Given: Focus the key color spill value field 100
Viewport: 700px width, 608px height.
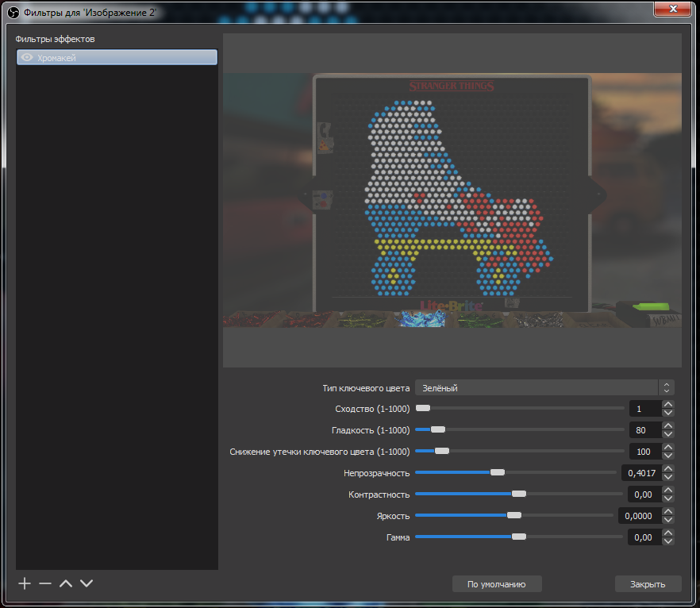Looking at the screenshot, I should 645,452.
